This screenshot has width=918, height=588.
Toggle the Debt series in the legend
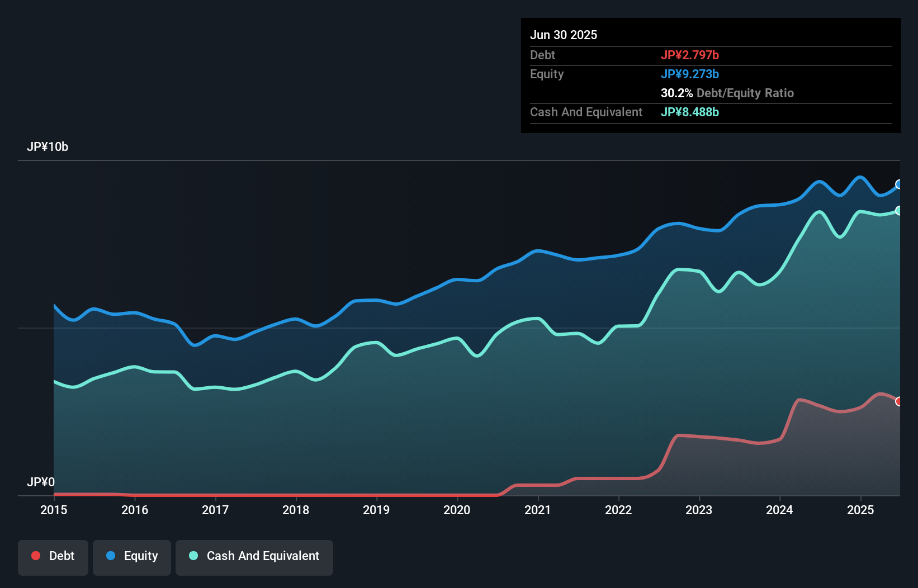coord(53,556)
